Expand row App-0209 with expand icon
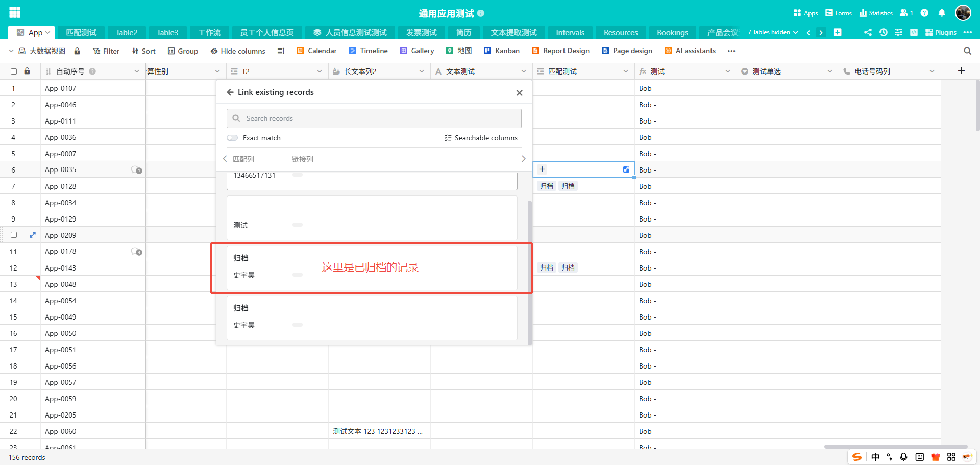Viewport: 980px width, 465px height. tap(33, 235)
